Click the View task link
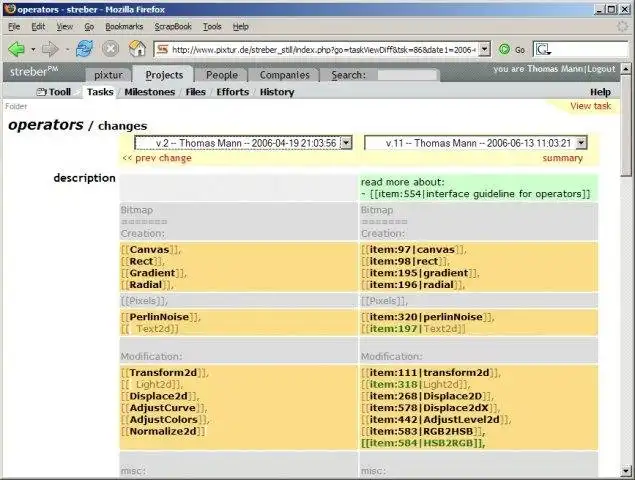 (590, 106)
